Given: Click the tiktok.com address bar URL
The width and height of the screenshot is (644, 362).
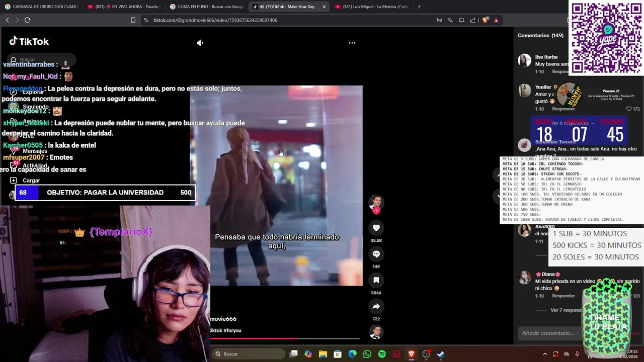Looking at the screenshot, I should click(215, 20).
